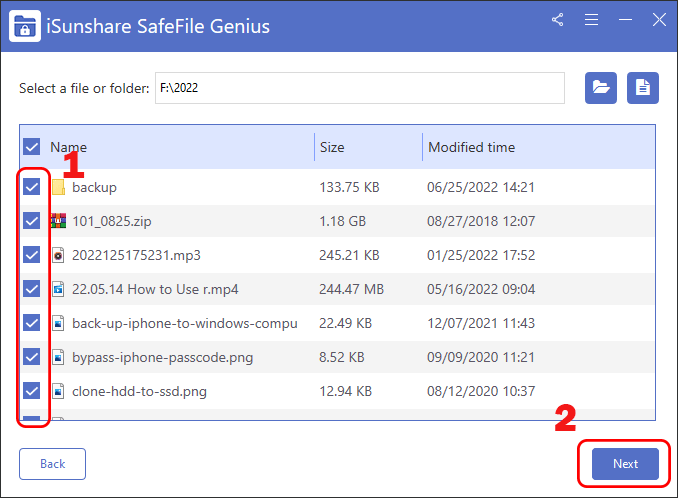
Task: Click the backup folder icon
Action: [58, 187]
